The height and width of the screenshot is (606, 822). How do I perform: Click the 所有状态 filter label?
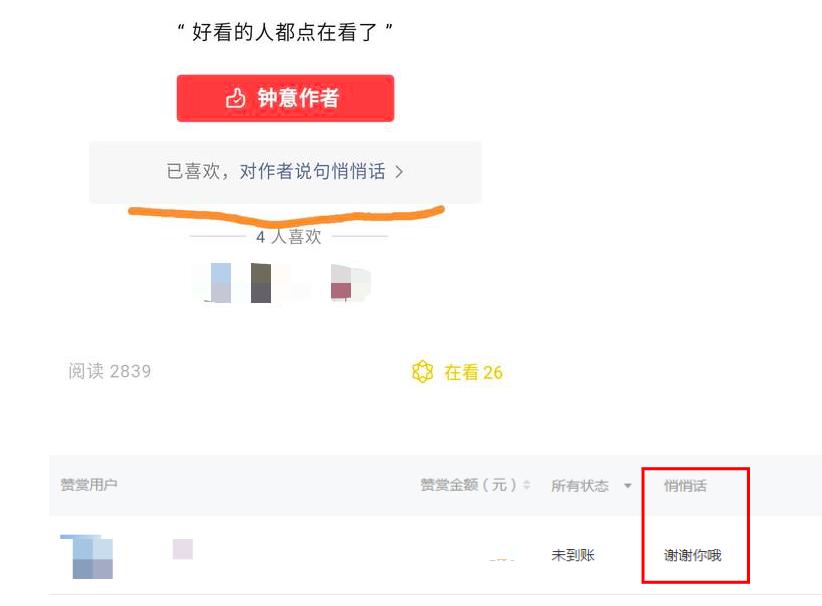point(580,486)
